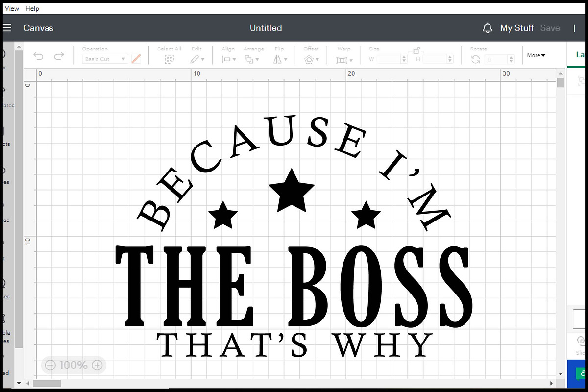Screen dimensions: 588x392
Task: Toggle the size lock proportions icon
Action: point(416,50)
